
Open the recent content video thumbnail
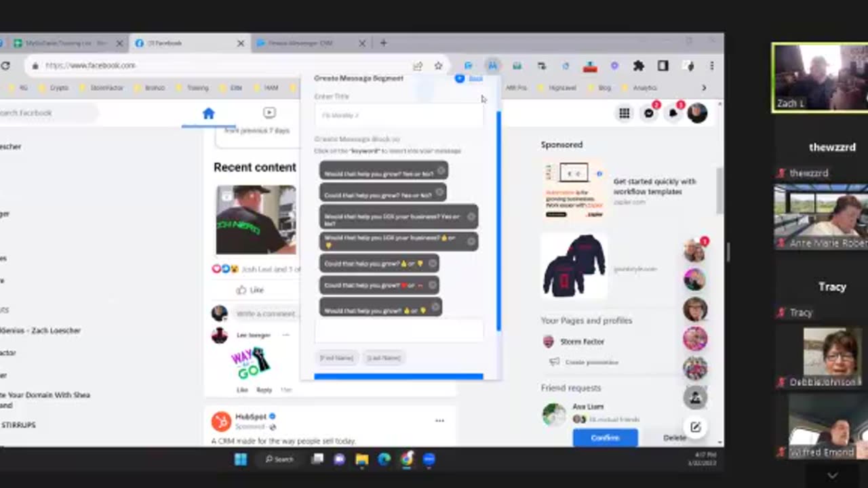point(256,220)
